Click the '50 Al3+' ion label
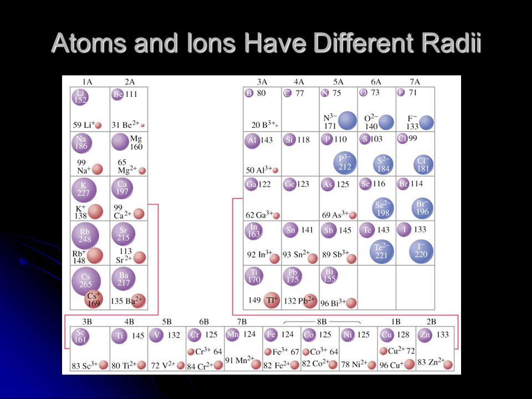Viewport: 532px width, 399px height. (x=259, y=170)
